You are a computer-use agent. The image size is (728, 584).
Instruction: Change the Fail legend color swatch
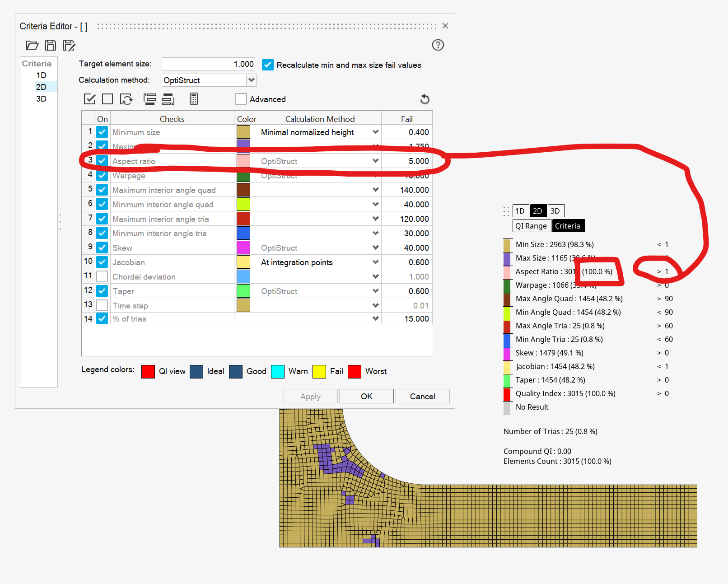coord(319,371)
